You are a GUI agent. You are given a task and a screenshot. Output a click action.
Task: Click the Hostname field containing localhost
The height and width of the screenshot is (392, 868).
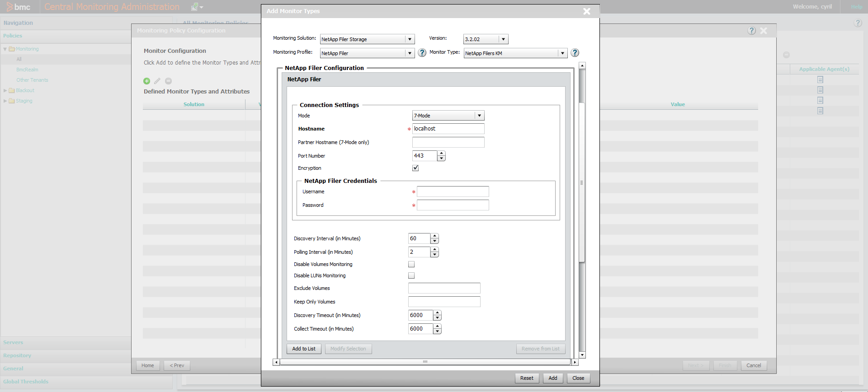[x=448, y=129]
